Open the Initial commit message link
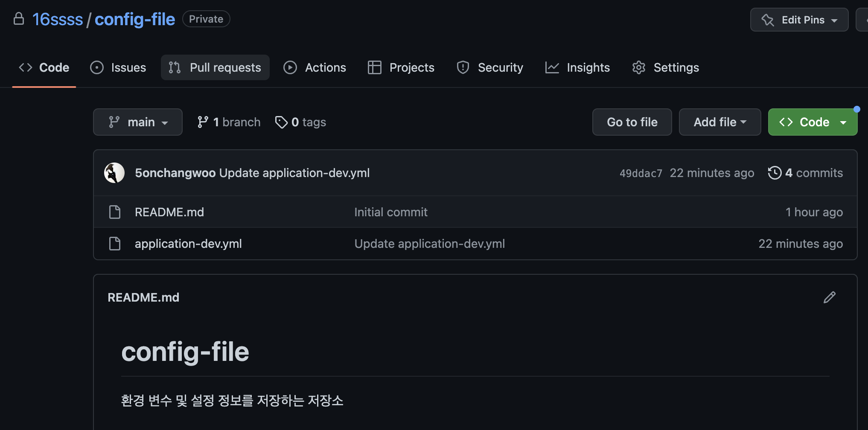This screenshot has height=430, width=868. coord(391,212)
